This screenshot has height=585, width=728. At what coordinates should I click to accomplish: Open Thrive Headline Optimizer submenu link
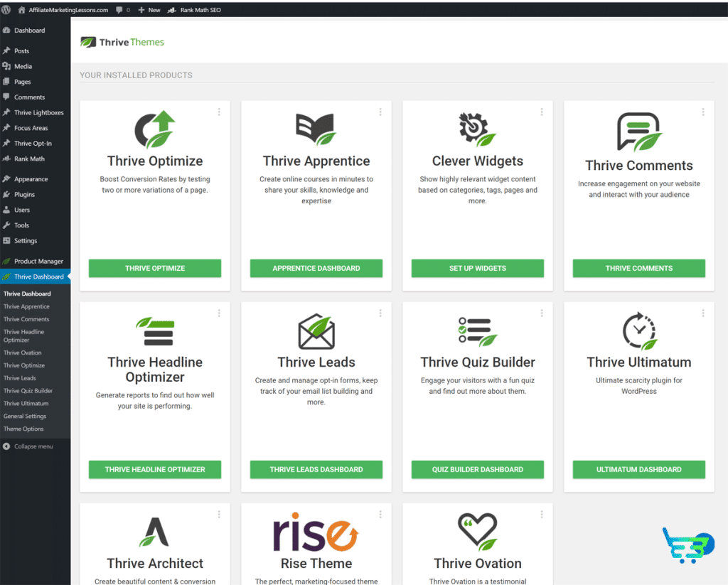[24, 336]
